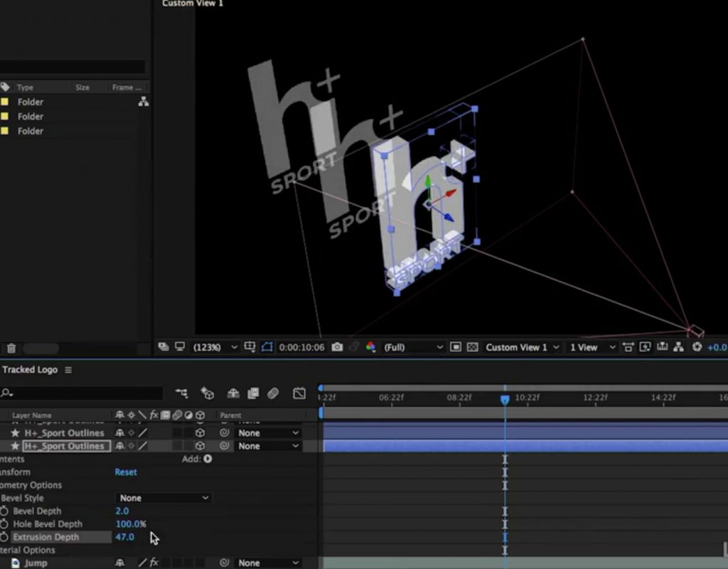Click the Collapse Transformations column header icon
The width and height of the screenshot is (728, 569).
(132, 415)
